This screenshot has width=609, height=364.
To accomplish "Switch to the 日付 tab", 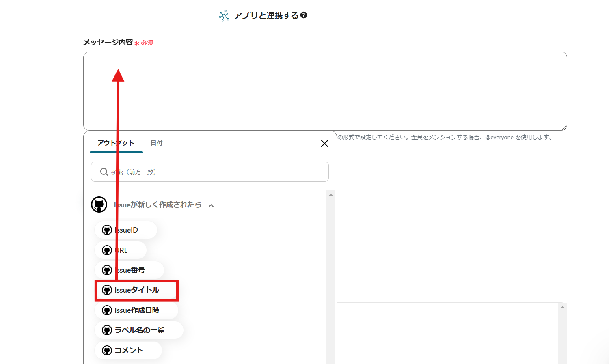I will pos(156,143).
